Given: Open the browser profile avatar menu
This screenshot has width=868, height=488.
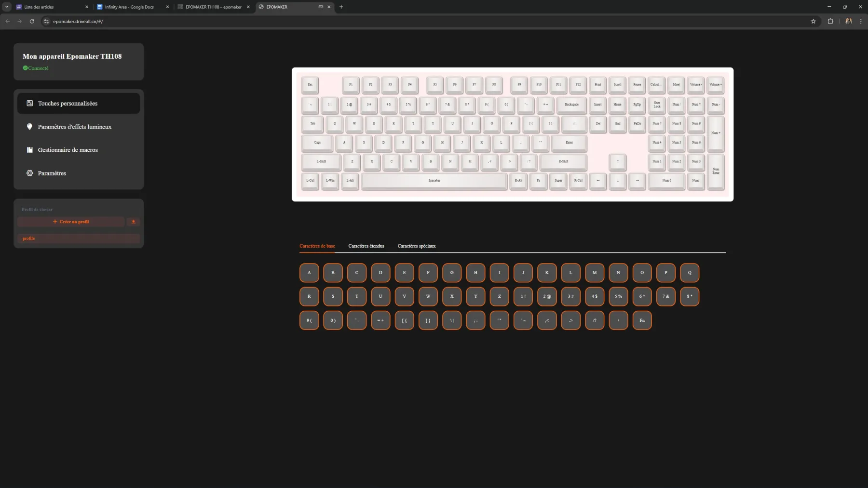Looking at the screenshot, I should [848, 21].
